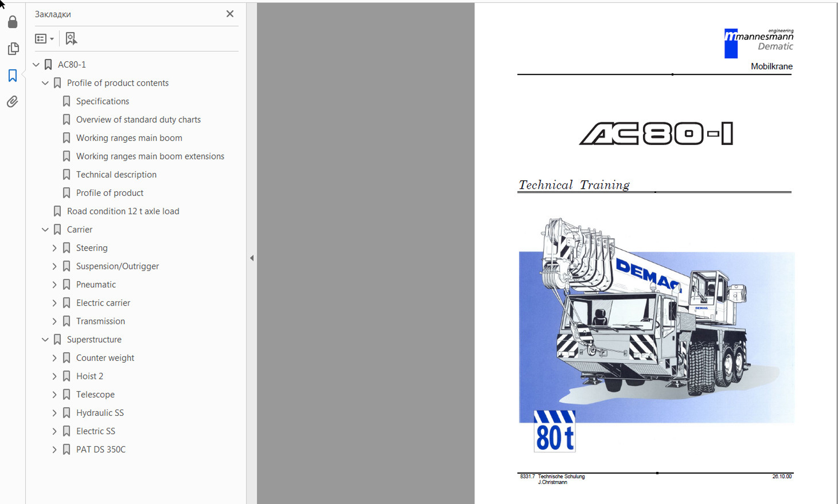Jump to PAT DS 350C bookmark
838x504 pixels.
[101, 449]
